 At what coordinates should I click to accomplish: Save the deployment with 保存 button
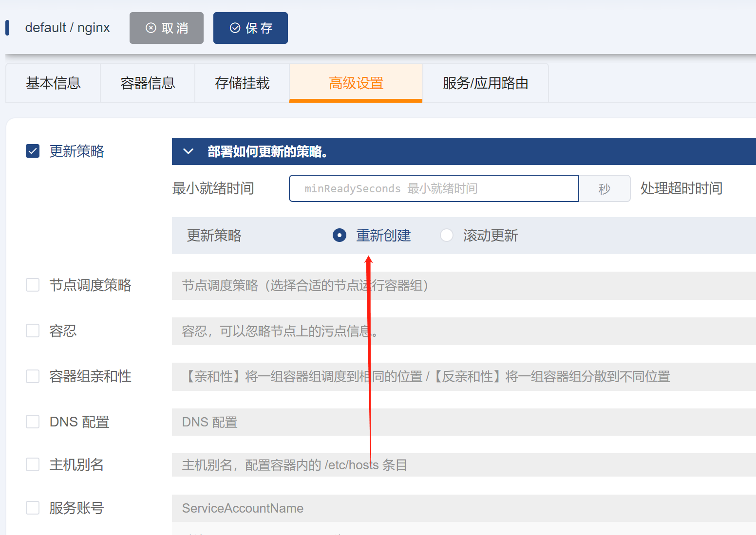[x=250, y=28]
